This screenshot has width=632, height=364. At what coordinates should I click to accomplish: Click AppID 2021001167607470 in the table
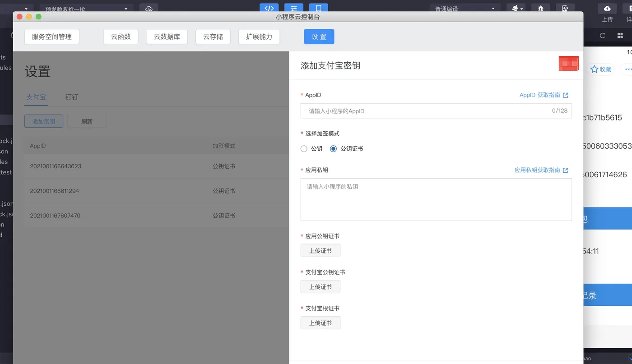[x=55, y=216]
